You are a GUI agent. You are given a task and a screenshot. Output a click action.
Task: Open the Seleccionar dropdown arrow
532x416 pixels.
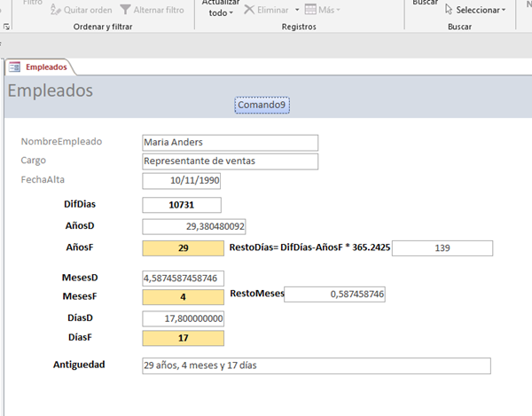click(504, 11)
